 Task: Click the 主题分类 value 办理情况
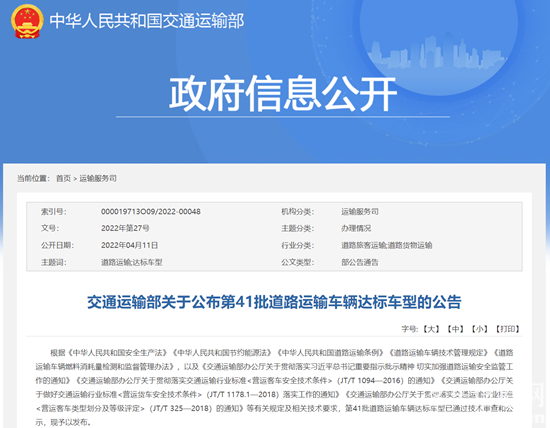356,228
